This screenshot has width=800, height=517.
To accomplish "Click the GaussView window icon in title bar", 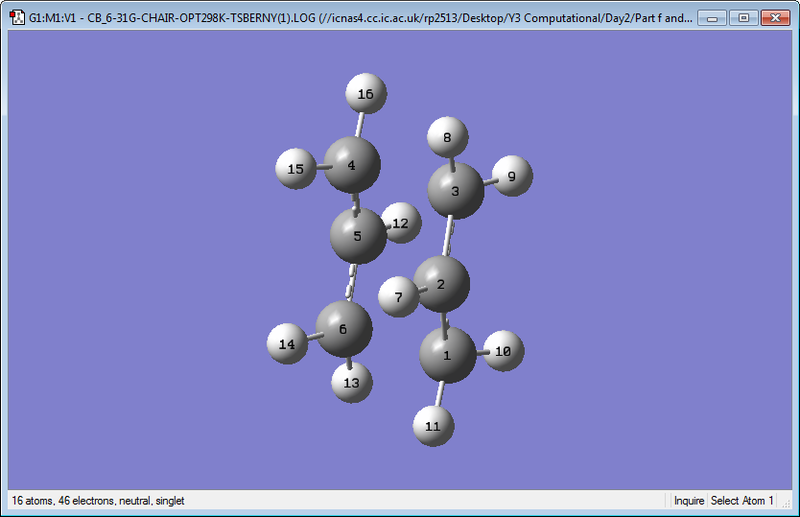I will tap(17, 17).
